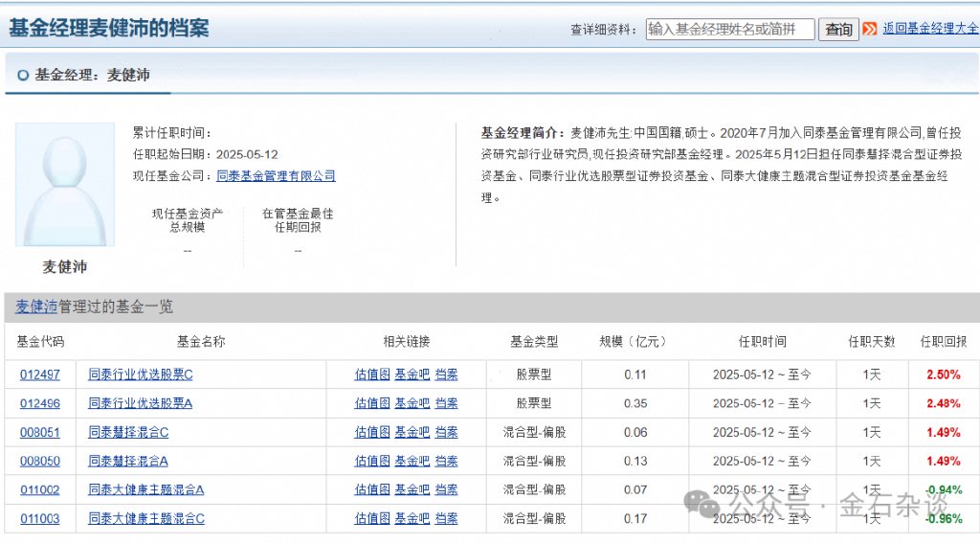Open the 同泰大健康主题混合A fund page

click(146, 489)
